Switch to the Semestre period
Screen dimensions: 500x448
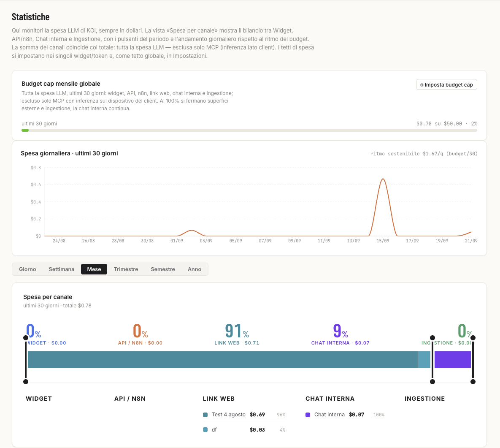[x=163, y=269]
